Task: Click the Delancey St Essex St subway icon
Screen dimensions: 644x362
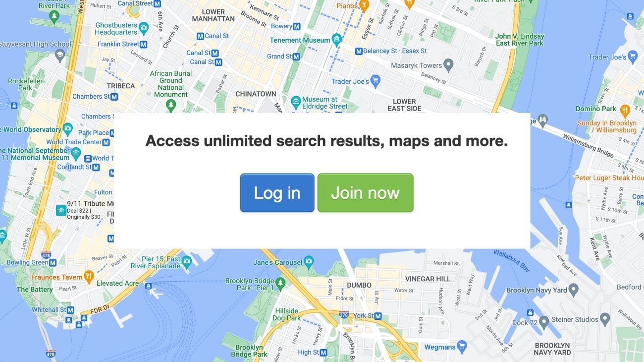Action: (359, 51)
